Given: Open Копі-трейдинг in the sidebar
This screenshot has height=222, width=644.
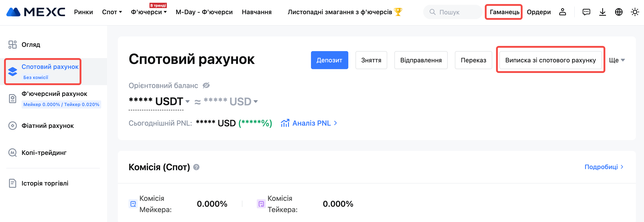Looking at the screenshot, I should 44,153.
